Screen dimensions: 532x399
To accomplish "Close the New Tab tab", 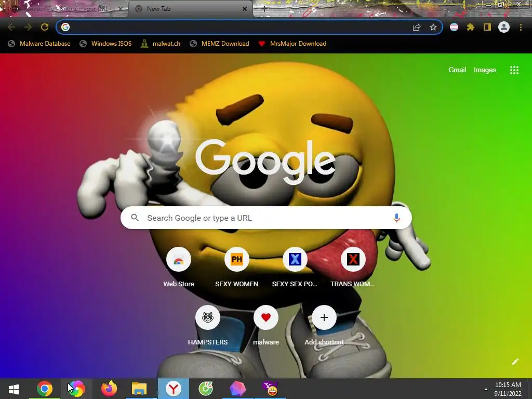I will 245,9.
